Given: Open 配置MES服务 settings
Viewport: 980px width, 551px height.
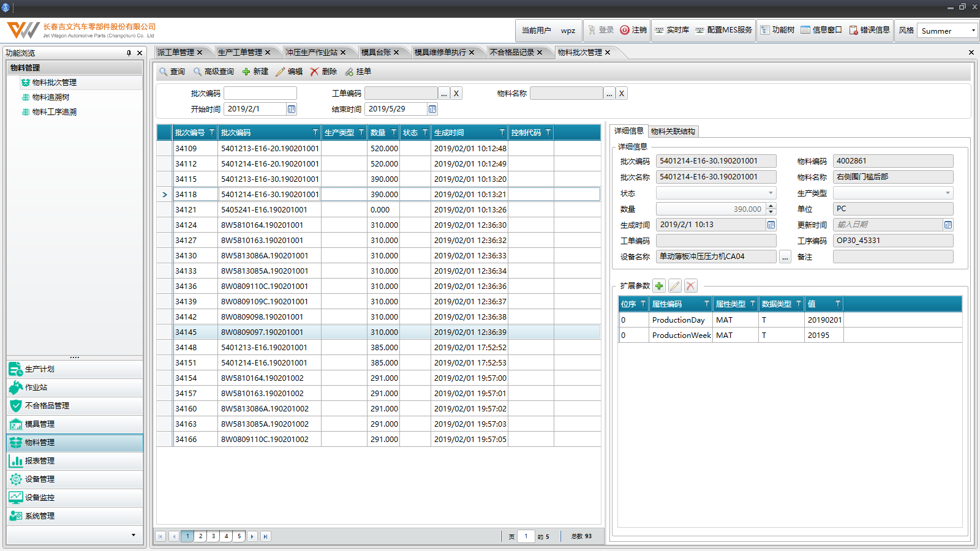Looking at the screenshot, I should [x=723, y=30].
